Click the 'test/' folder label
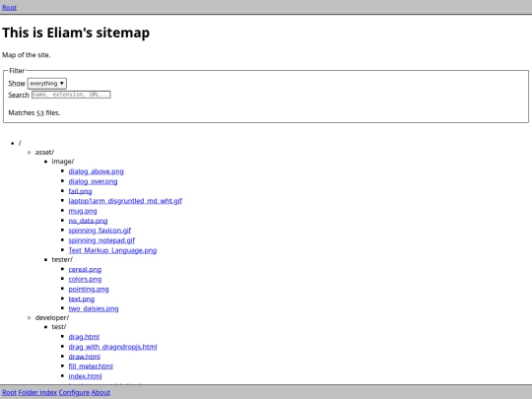This screenshot has height=399, width=532. [x=59, y=327]
